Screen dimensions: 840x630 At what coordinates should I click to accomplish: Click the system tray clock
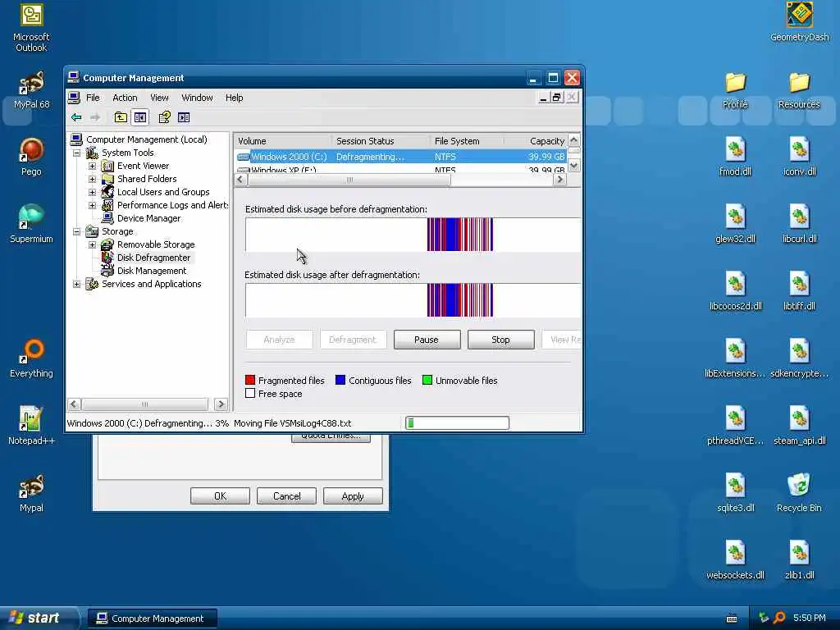810,619
